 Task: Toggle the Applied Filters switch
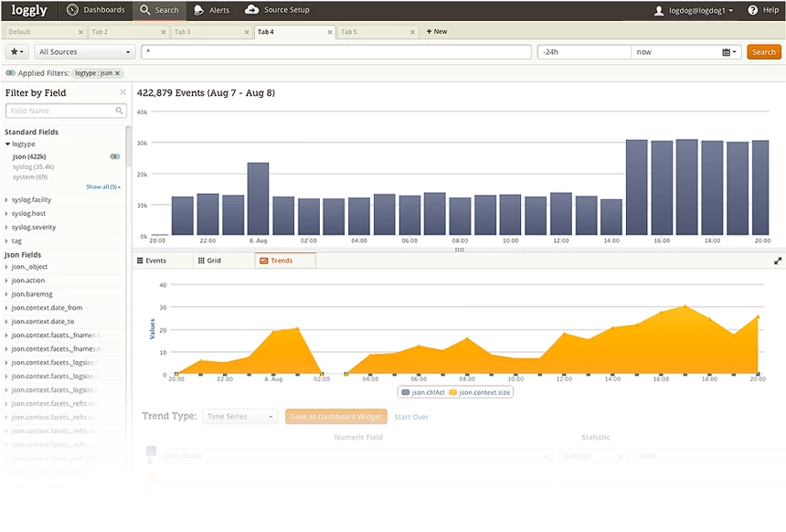10,73
